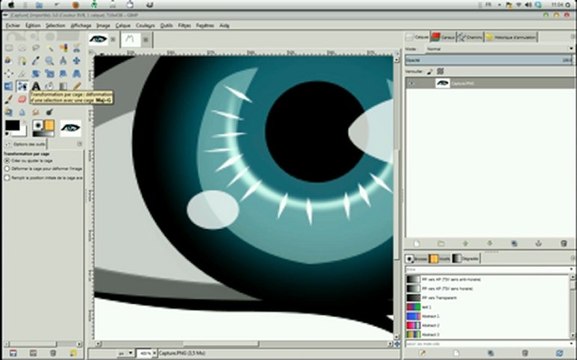
Task: Anchor the floating layer
Action: pyautogui.click(x=539, y=243)
